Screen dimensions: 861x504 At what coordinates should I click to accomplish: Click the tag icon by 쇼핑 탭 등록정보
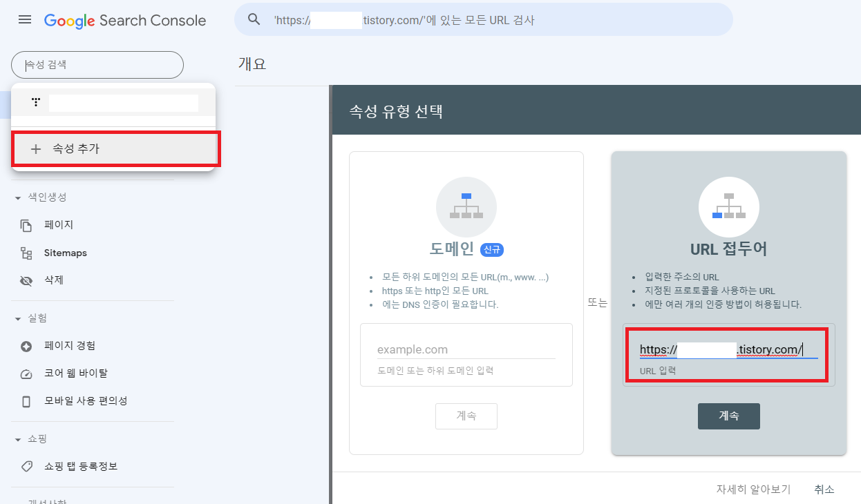26,467
